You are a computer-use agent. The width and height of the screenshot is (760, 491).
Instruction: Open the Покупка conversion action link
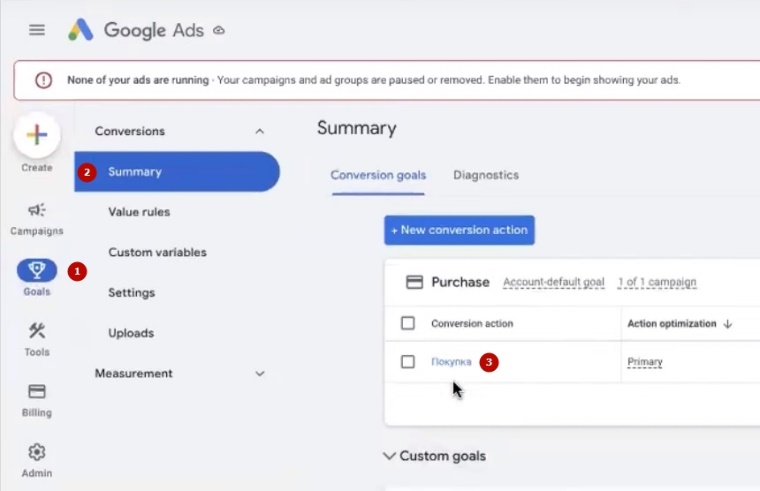point(451,362)
